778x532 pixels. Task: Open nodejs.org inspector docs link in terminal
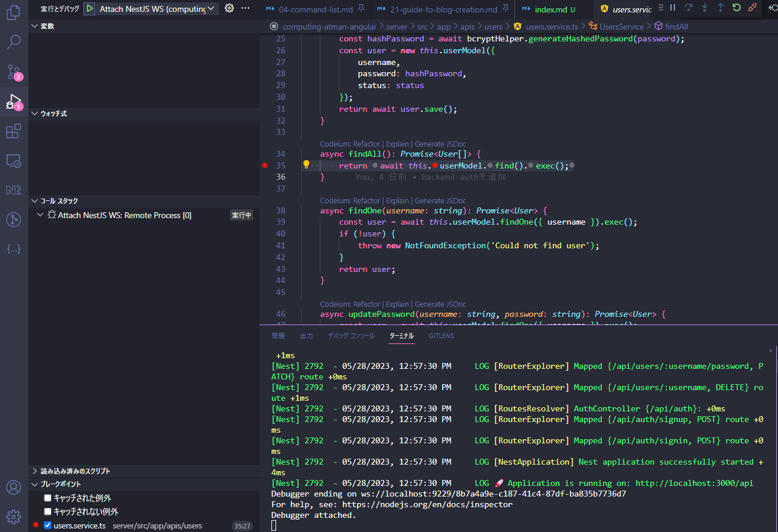[x=427, y=504]
